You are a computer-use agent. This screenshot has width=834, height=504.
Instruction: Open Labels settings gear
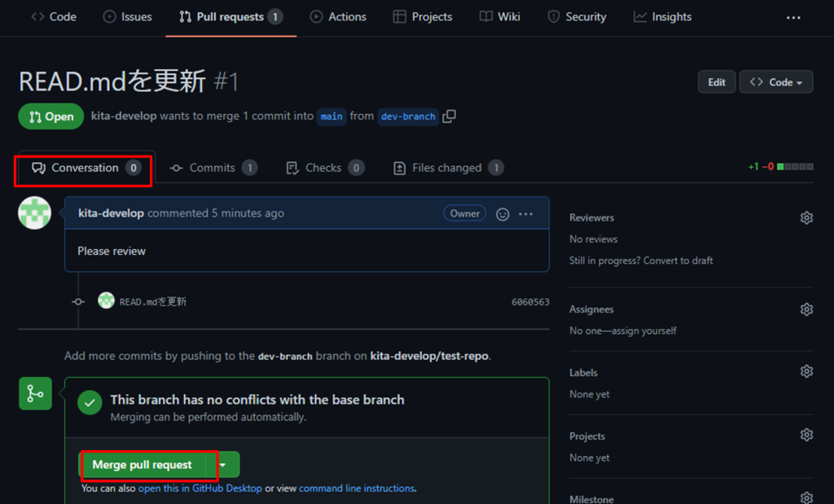click(x=806, y=372)
